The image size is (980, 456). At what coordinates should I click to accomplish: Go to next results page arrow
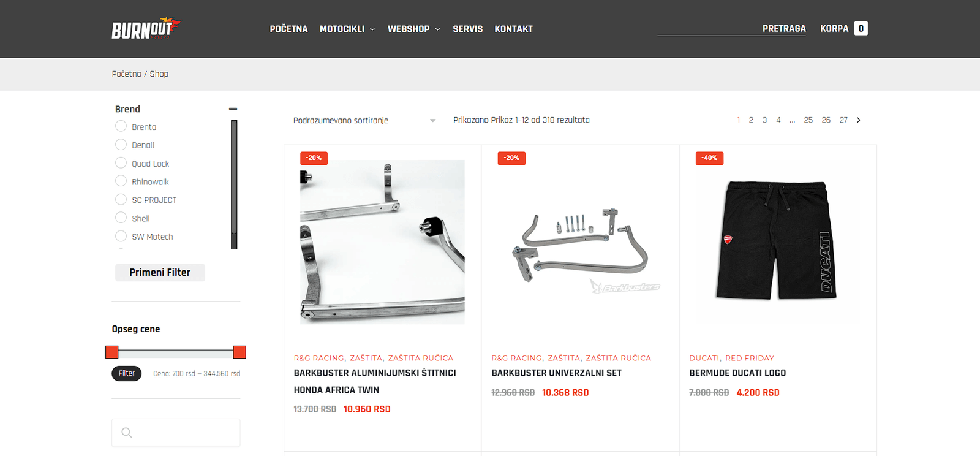(858, 120)
